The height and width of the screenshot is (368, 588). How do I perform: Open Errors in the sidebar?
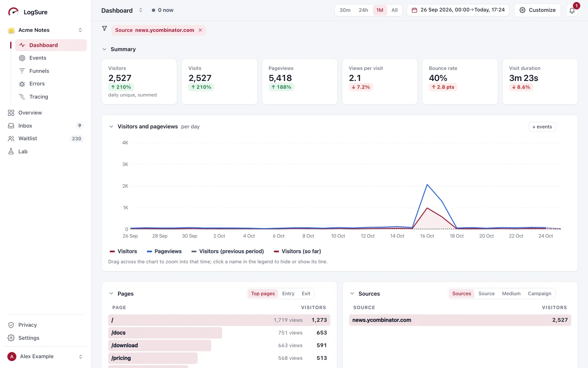[51, 84]
